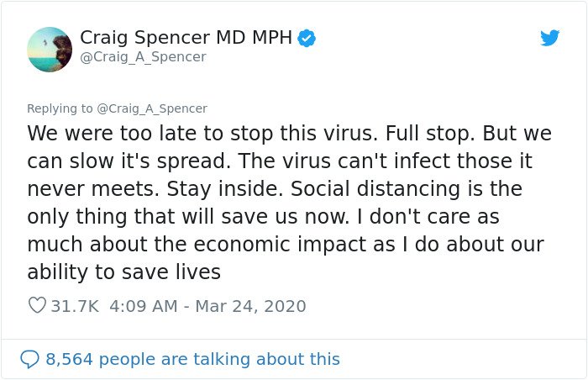Click the blue verified badge checkmark
The width and height of the screenshot is (588, 380).
click(x=307, y=39)
